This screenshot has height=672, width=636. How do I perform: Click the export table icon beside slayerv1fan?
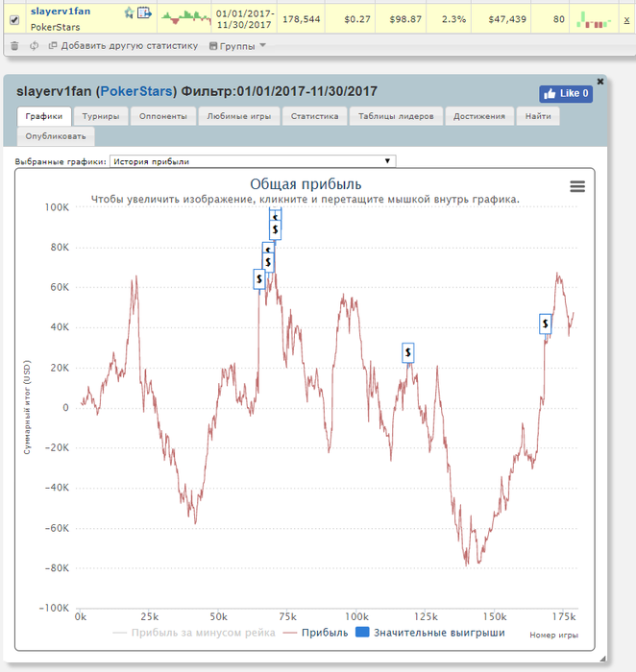tap(144, 12)
